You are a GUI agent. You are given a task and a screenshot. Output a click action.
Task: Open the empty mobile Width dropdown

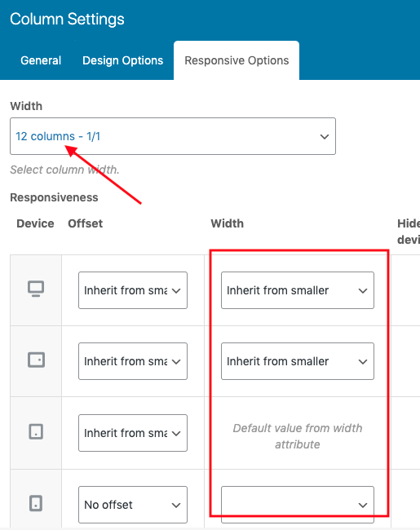click(298, 505)
